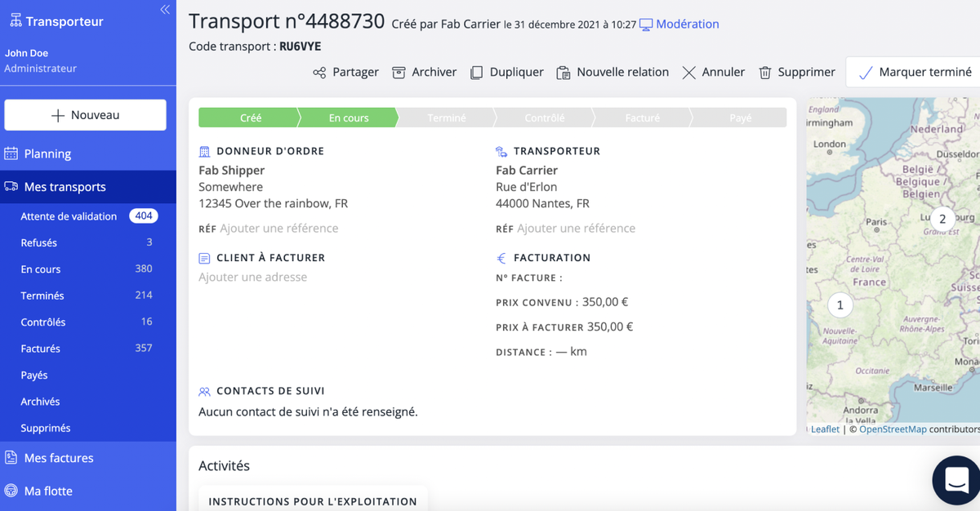
Task: Select Attente de validation list
Action: pos(69,216)
